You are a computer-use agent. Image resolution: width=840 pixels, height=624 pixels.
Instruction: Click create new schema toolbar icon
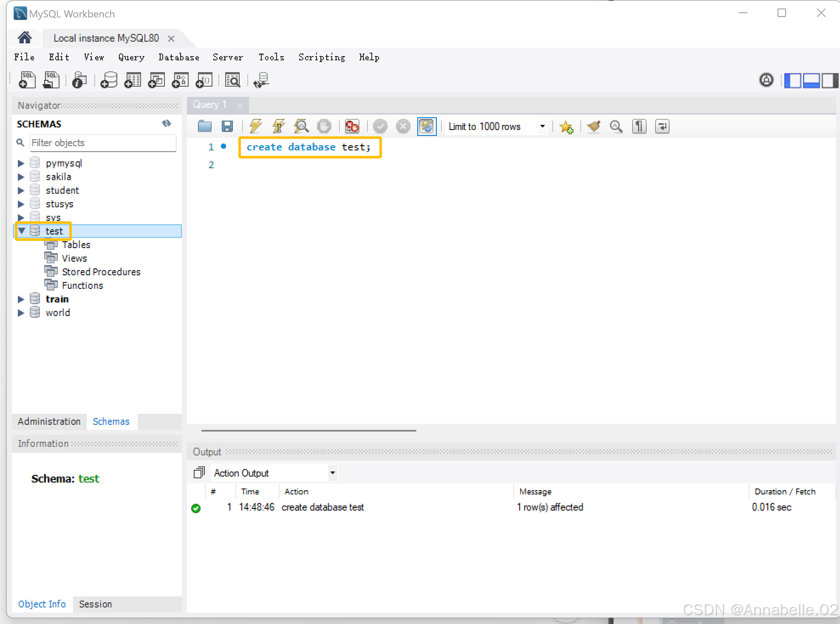(109, 80)
